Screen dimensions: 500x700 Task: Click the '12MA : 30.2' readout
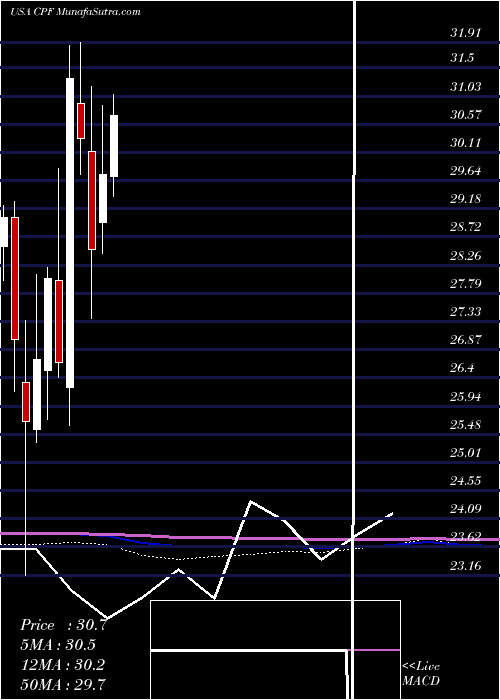(62, 665)
